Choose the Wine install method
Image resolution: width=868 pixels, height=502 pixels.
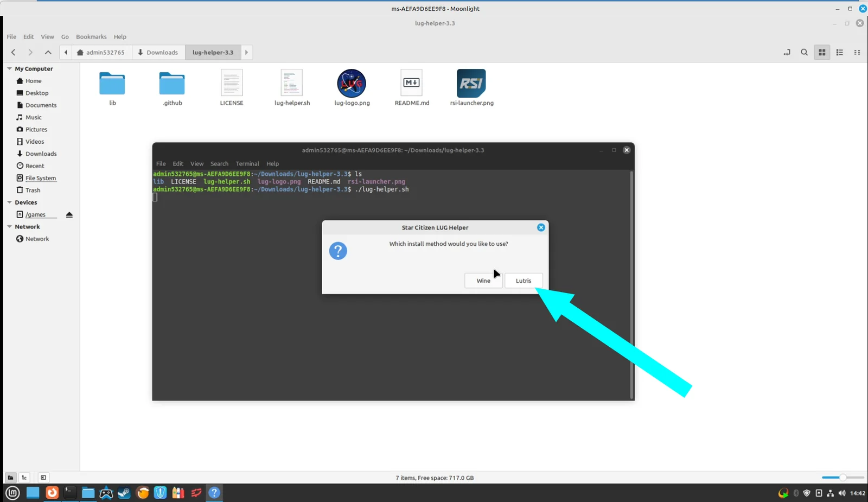click(x=483, y=281)
